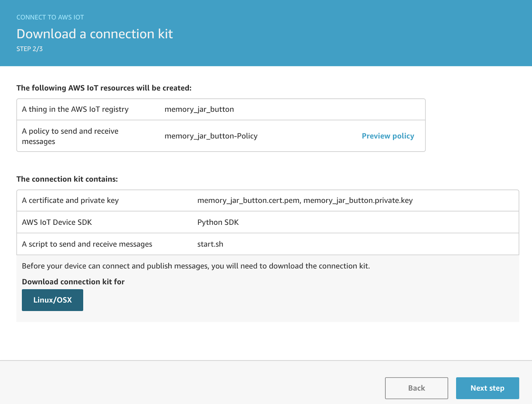Click the 'Download a connection kit' title
Screen dimensions: 532x404
(x=95, y=34)
